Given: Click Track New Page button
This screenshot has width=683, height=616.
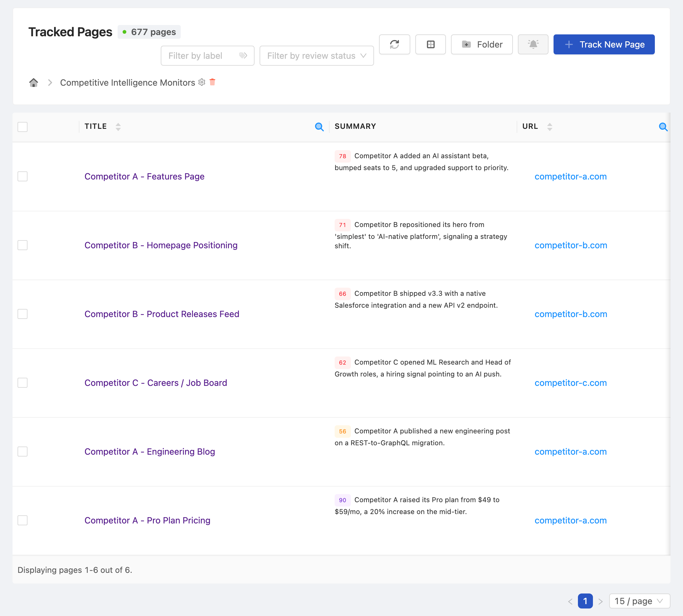Looking at the screenshot, I should 604,44.
